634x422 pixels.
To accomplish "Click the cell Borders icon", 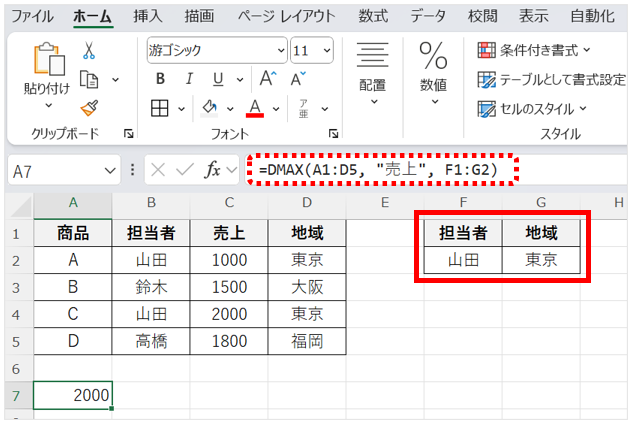I will 160,108.
